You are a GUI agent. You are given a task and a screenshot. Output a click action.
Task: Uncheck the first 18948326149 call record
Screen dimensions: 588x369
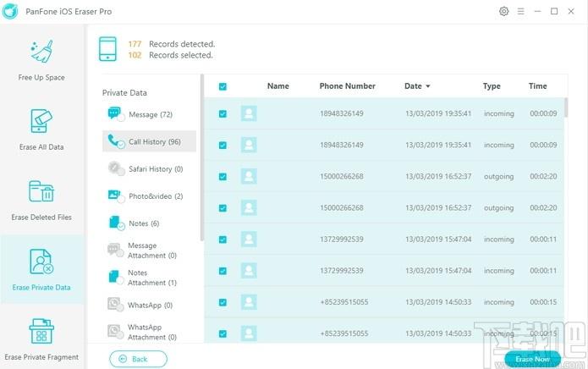(223, 113)
